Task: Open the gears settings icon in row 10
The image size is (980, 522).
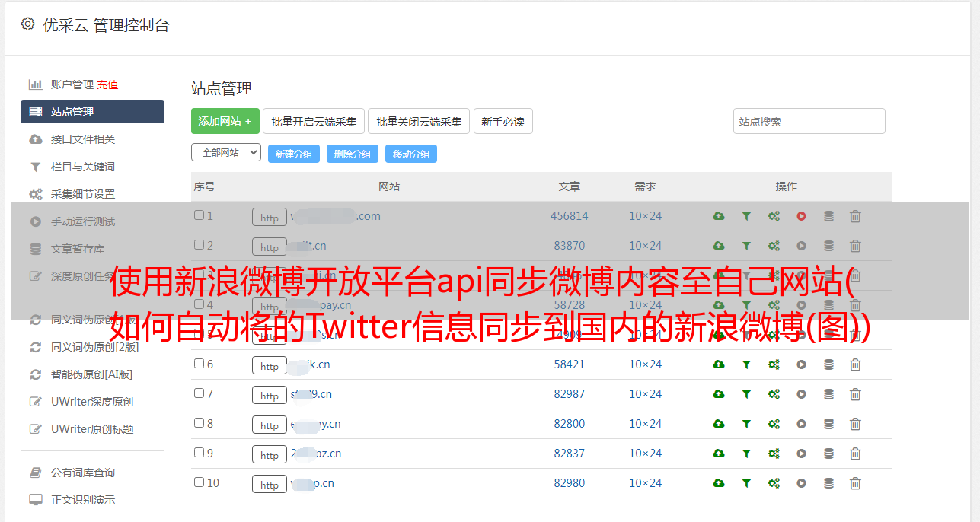Action: pos(774,483)
